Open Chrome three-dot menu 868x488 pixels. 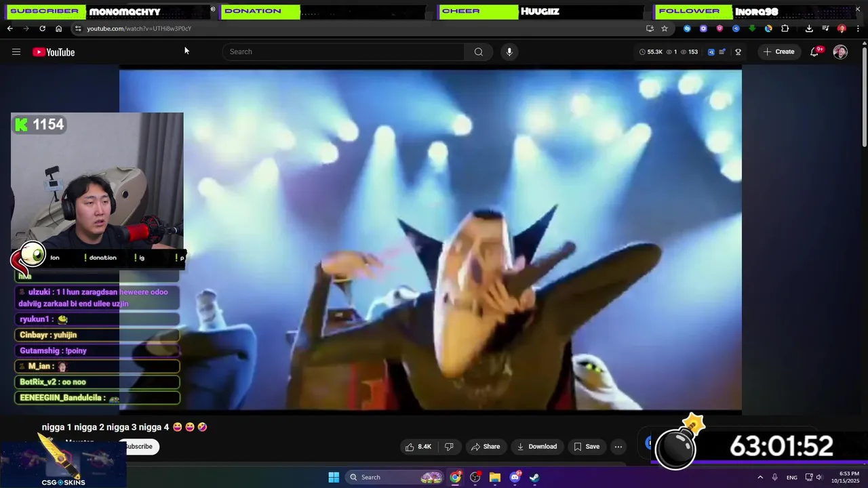point(859,28)
